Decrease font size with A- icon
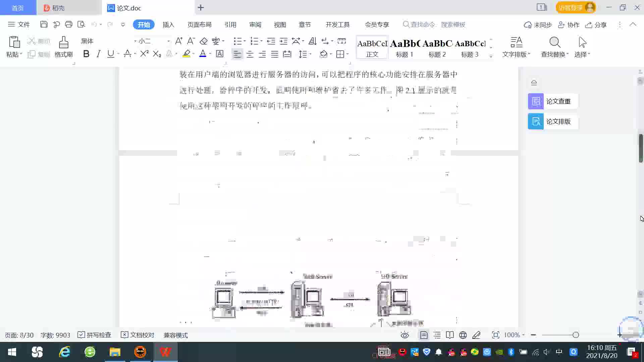 coord(191,41)
